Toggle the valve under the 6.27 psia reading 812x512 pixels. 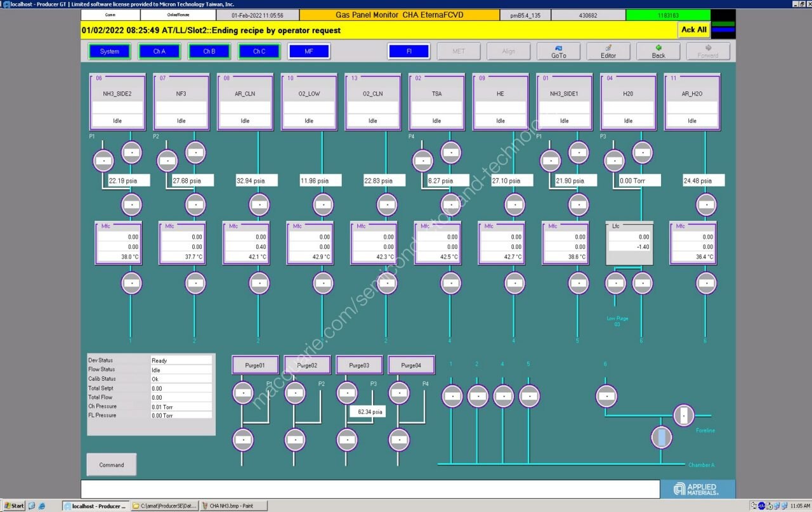(450, 205)
